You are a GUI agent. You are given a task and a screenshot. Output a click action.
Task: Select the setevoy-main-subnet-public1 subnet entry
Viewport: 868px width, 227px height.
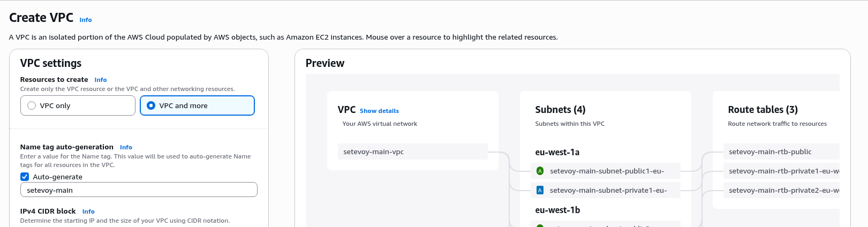pyautogui.click(x=607, y=171)
